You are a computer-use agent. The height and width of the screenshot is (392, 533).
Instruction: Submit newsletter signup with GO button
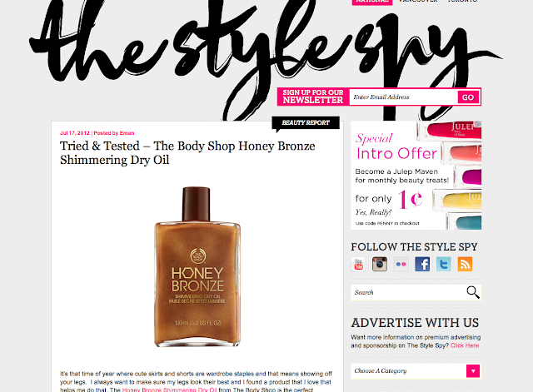[x=468, y=97]
